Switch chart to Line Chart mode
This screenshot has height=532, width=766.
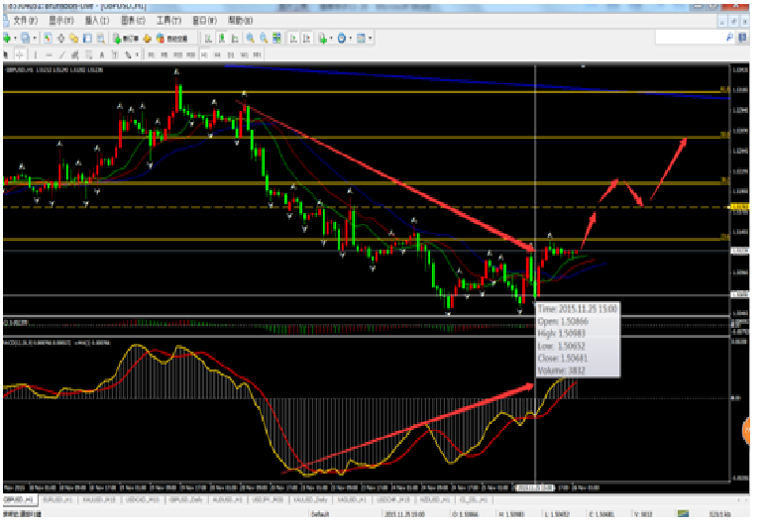tap(235, 39)
